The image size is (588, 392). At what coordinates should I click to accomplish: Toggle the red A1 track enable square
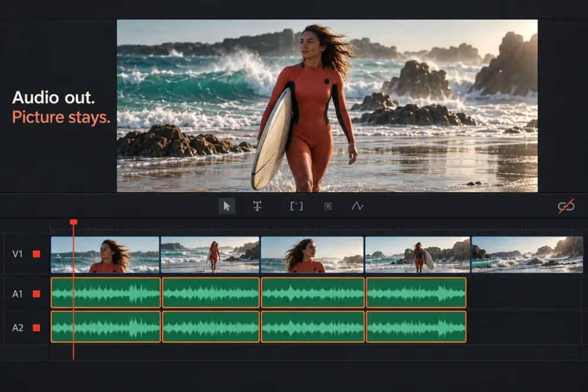pyautogui.click(x=36, y=294)
